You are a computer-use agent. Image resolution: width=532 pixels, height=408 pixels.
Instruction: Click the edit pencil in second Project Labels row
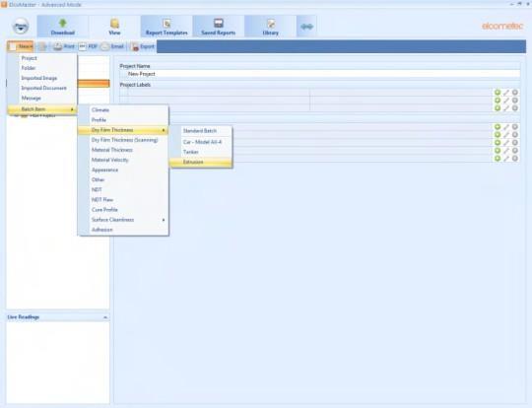[506, 101]
